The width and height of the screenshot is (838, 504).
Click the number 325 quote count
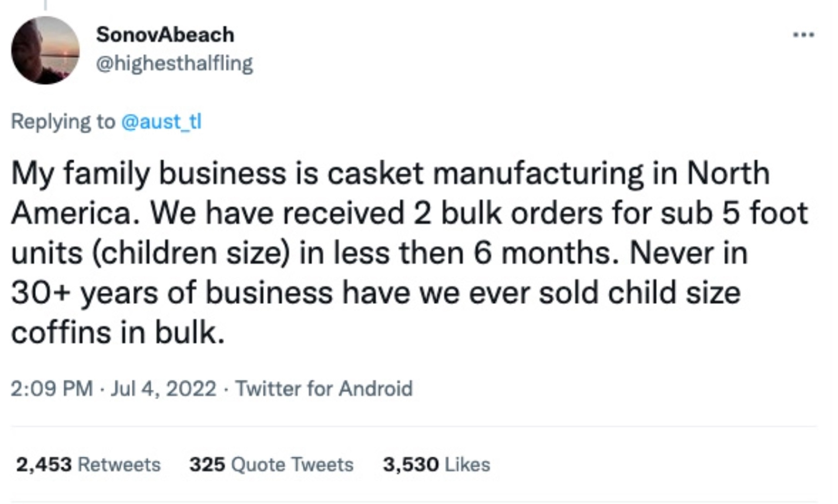(207, 464)
